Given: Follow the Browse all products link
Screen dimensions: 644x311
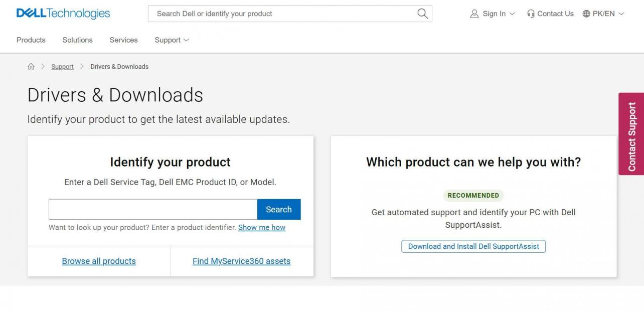Looking at the screenshot, I should tap(99, 261).
